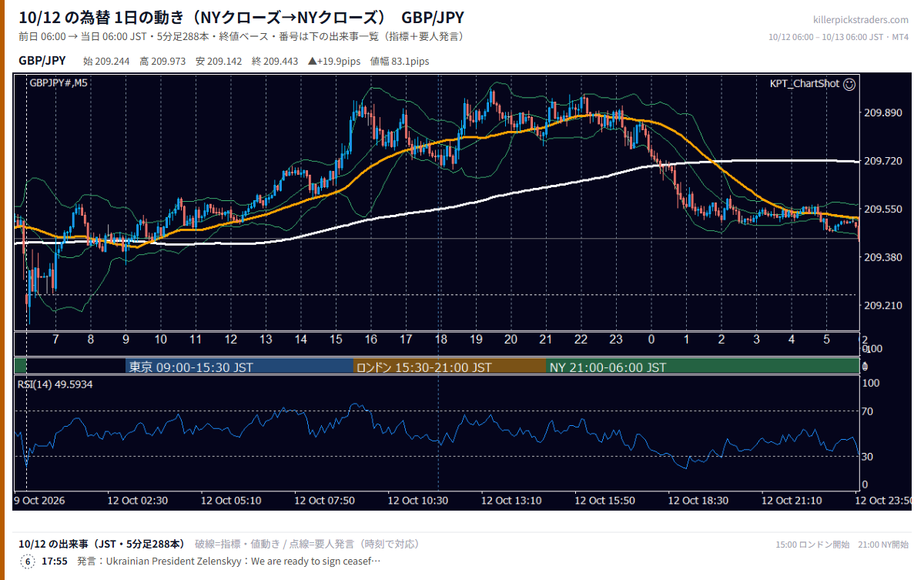This screenshot has height=580, width=924.
Task: Click the '▲+19.9pips' change value
Action: 334,61
